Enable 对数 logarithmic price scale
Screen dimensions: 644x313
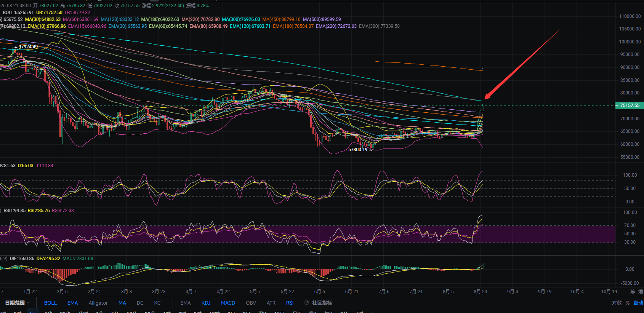[617, 303]
